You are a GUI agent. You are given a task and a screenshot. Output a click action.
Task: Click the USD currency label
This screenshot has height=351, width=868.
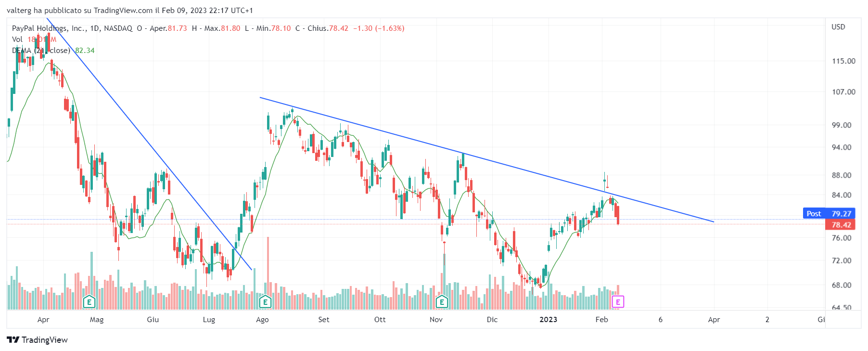(838, 27)
